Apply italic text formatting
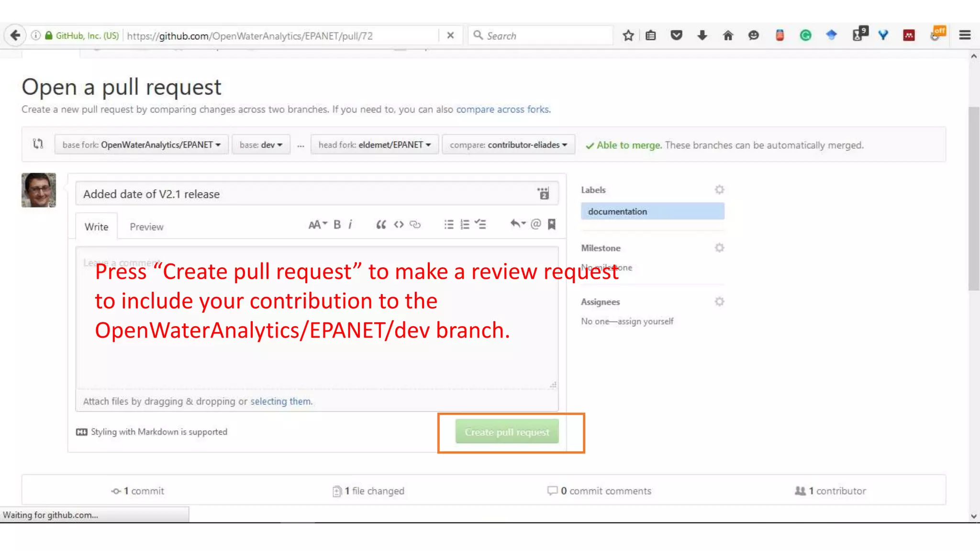The image size is (980, 551). (350, 224)
